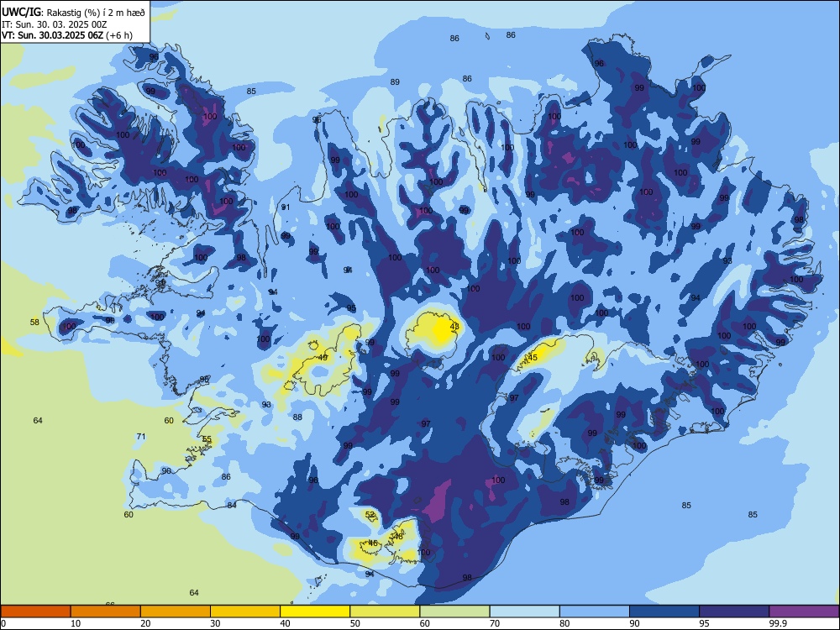This screenshot has height=630, width=840.
Task: Click the bright yellow 40–50 legend swatch
Action: click(x=315, y=612)
